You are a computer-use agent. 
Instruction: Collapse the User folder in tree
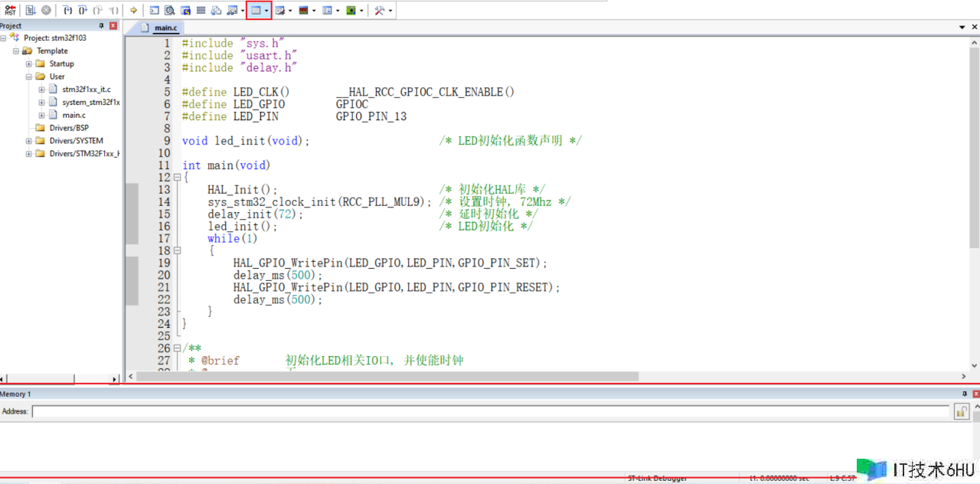[29, 77]
